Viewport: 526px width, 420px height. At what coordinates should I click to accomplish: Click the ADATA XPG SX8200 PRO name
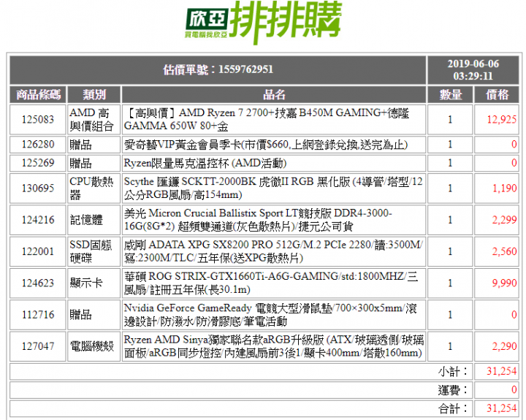(x=273, y=251)
